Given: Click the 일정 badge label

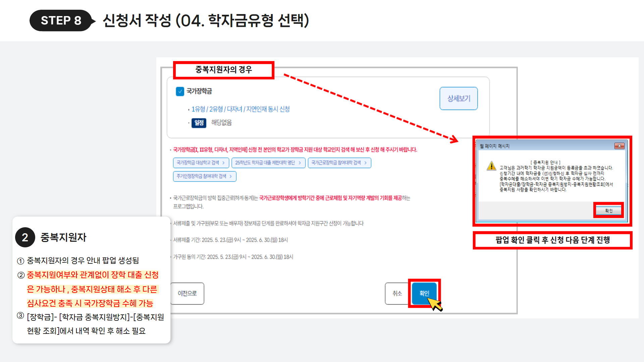Looking at the screenshot, I should (x=199, y=123).
